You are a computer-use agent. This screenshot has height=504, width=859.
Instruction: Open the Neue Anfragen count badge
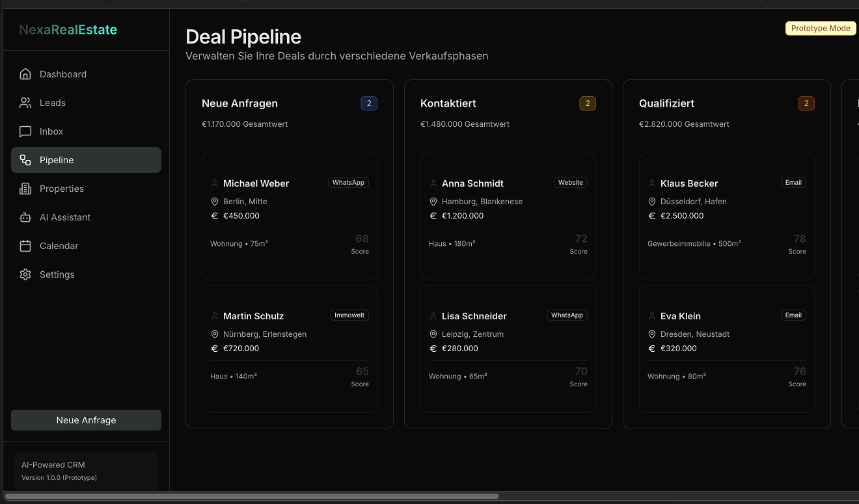point(369,103)
